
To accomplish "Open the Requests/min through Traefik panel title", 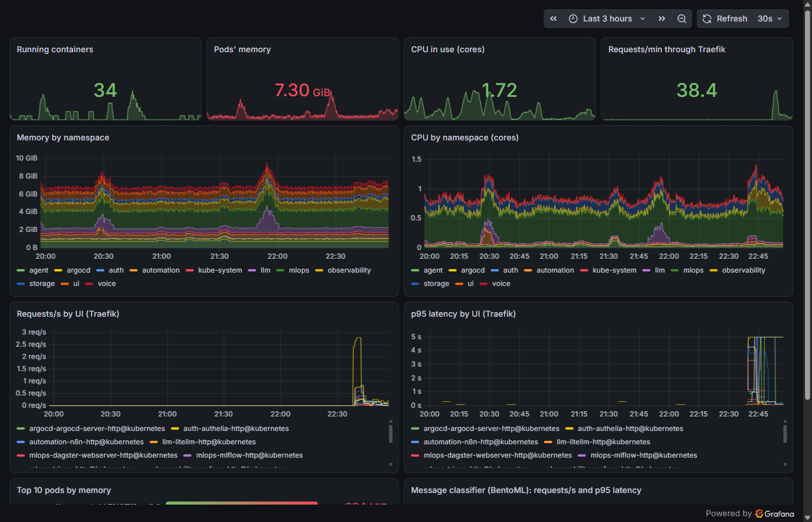I will [667, 49].
